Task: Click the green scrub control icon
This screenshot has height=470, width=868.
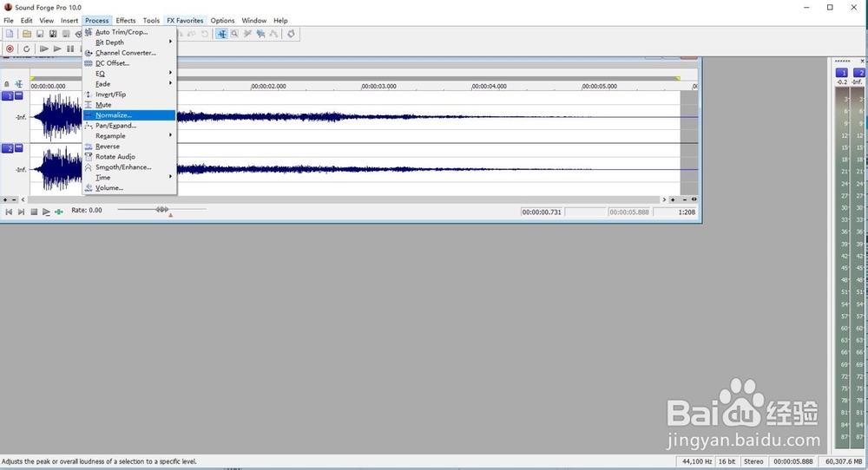Action: point(59,212)
